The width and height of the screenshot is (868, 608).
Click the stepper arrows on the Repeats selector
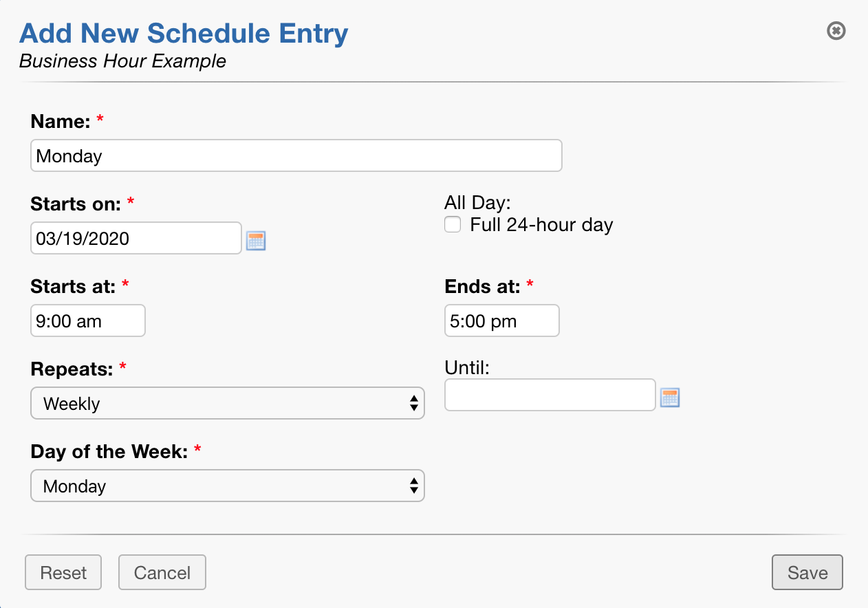point(414,403)
